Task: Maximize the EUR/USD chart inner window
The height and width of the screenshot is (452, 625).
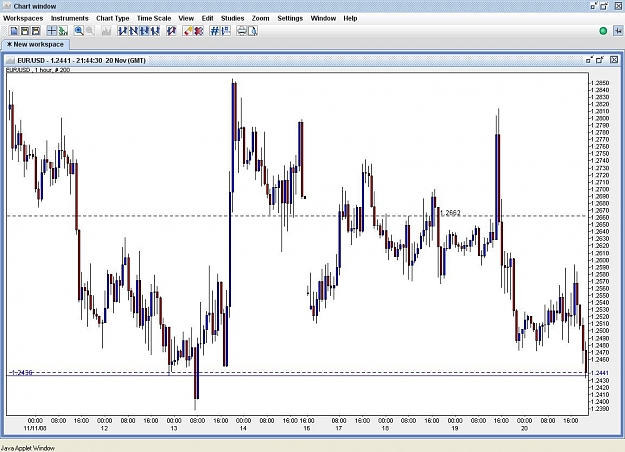Action: point(600,60)
